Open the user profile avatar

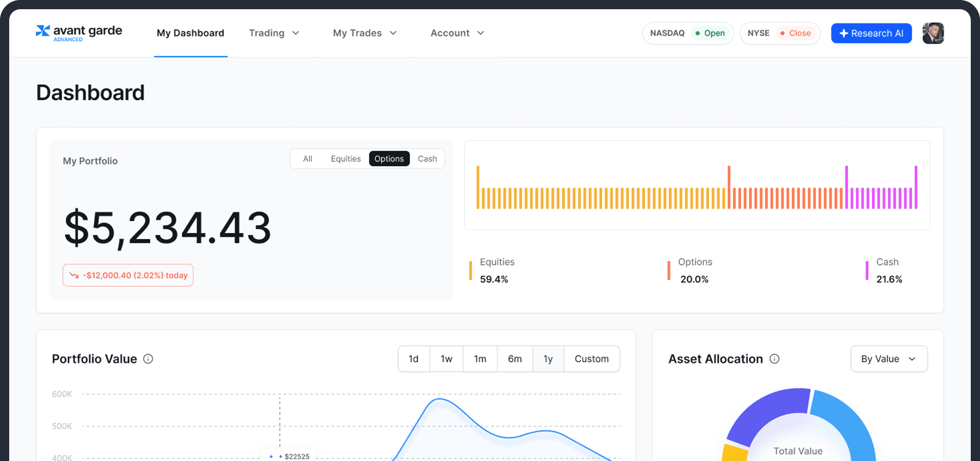(933, 33)
